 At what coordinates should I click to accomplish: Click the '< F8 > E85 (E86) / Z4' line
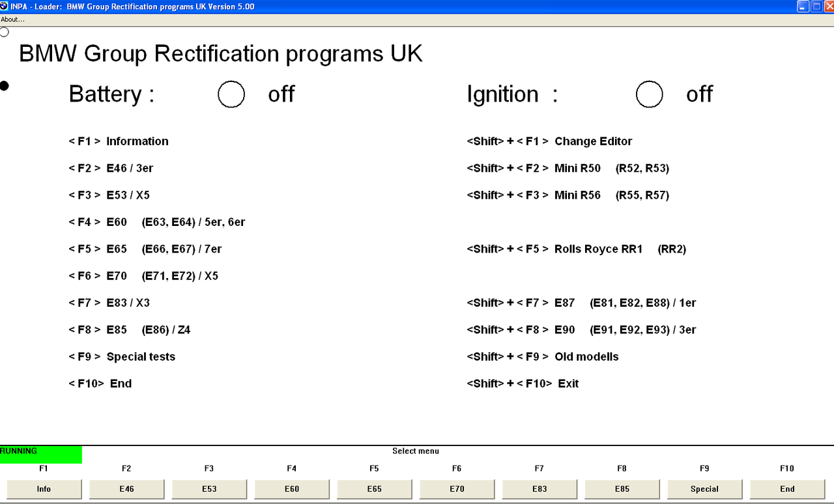pos(130,330)
